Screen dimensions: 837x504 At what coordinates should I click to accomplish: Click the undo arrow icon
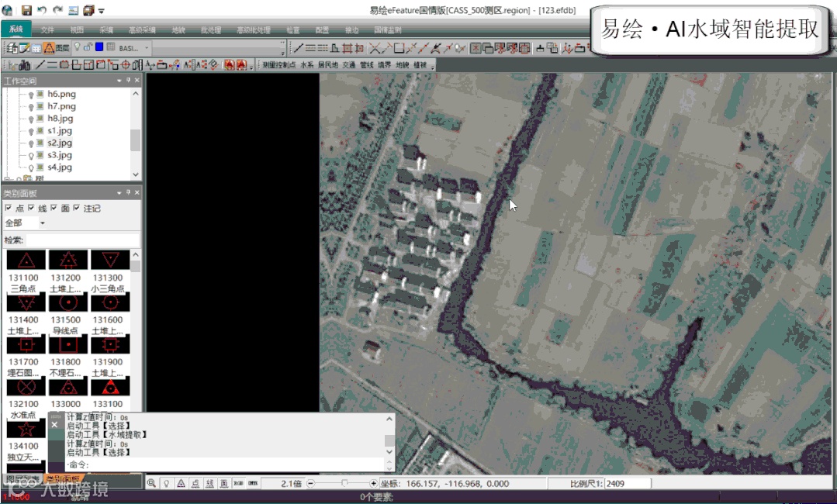42,10
